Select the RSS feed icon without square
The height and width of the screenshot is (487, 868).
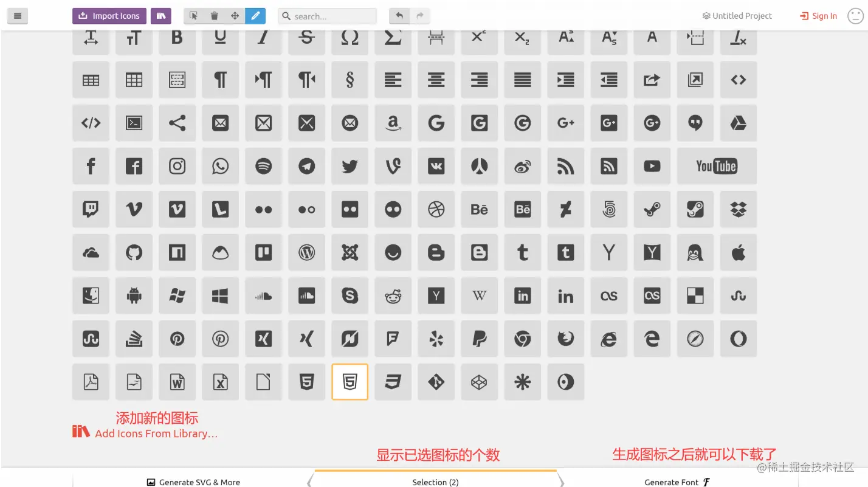[x=566, y=166]
